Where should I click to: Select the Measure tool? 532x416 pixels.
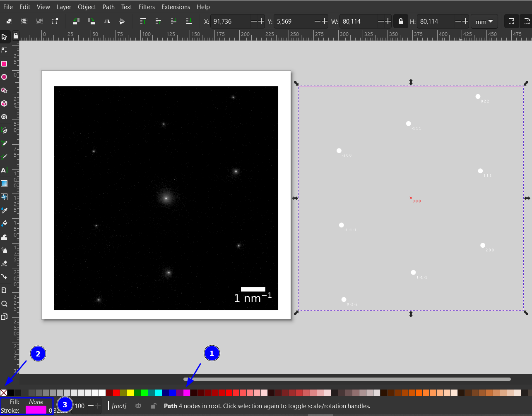4,290
